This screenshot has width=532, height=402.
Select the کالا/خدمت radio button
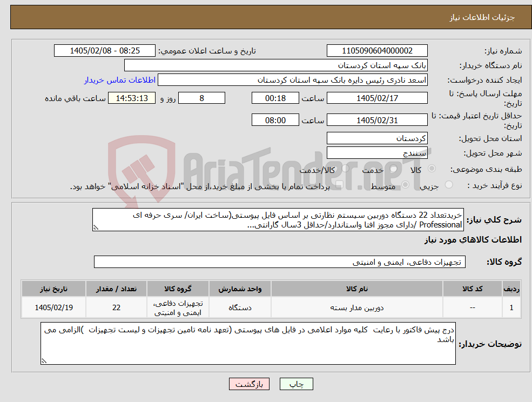(345, 169)
